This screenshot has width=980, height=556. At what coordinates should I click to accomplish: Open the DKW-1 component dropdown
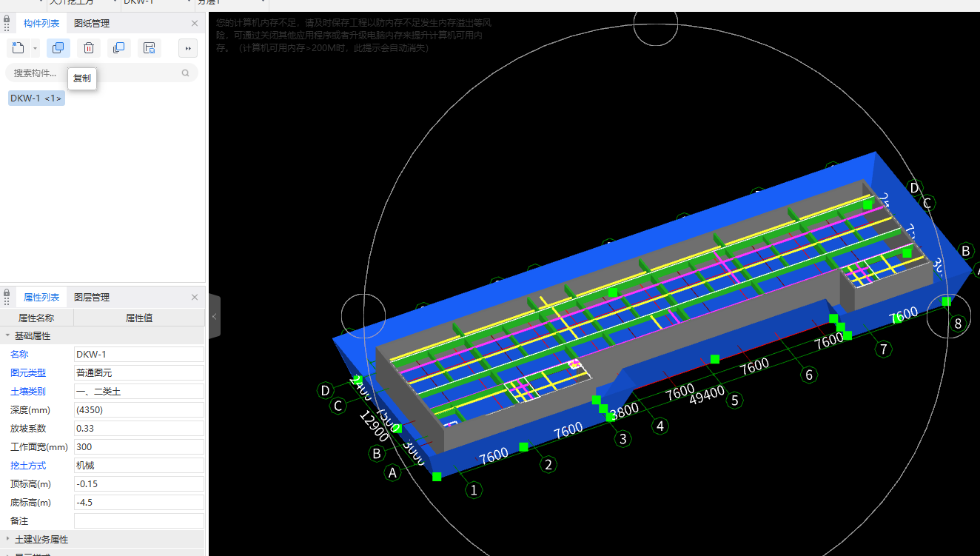[190, 3]
